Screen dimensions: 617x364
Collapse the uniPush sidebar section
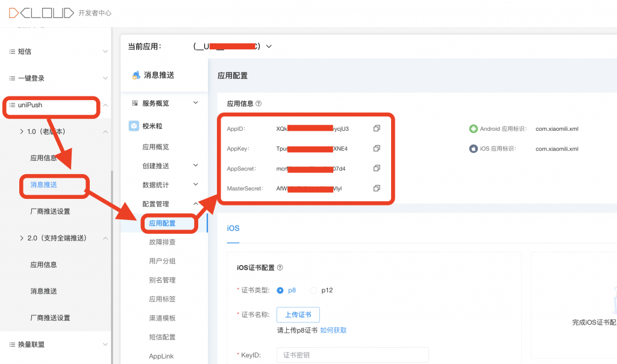(105, 105)
